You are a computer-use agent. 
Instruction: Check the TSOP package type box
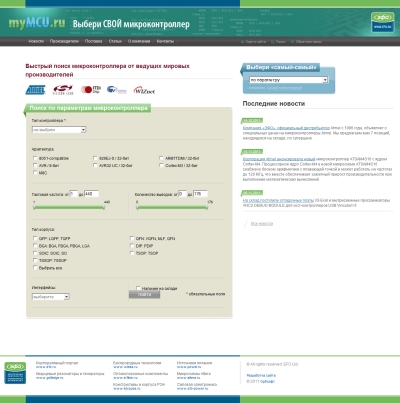click(132, 253)
